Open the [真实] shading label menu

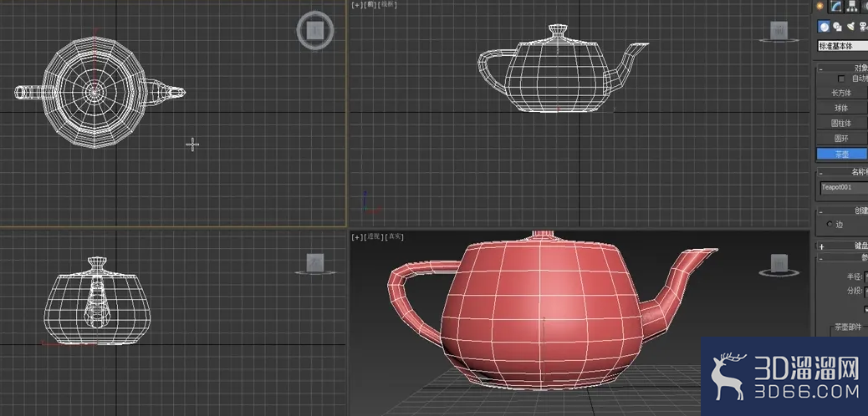[394, 236]
